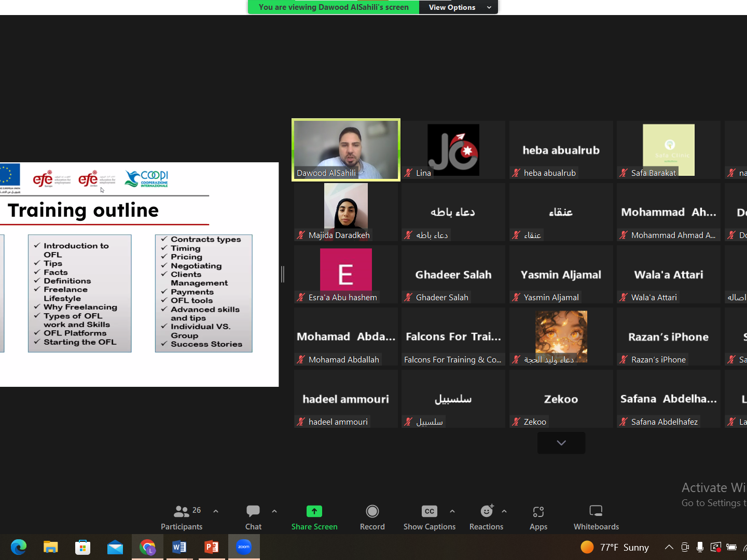The height and width of the screenshot is (560, 747).
Task: Expand the arrow next to Chat
Action: coord(274,511)
